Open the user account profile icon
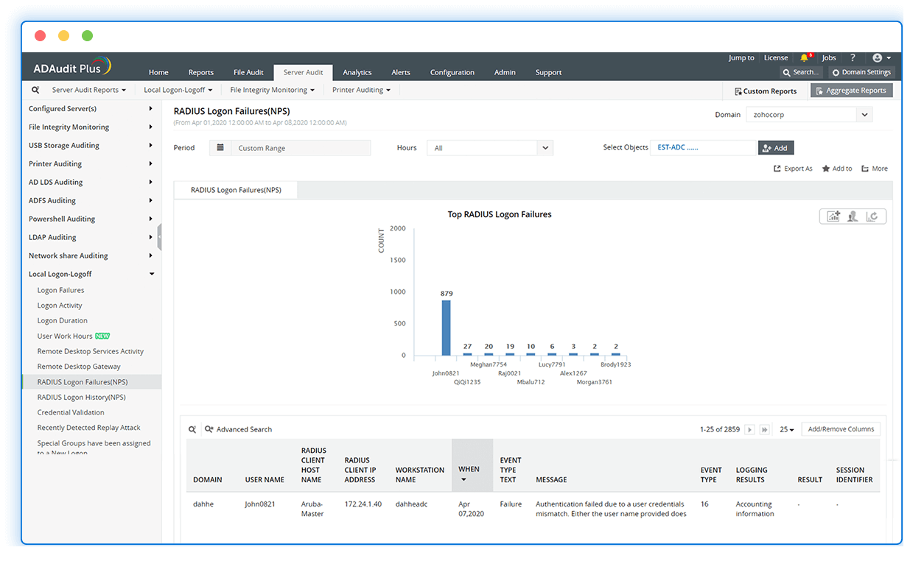 tap(878, 57)
